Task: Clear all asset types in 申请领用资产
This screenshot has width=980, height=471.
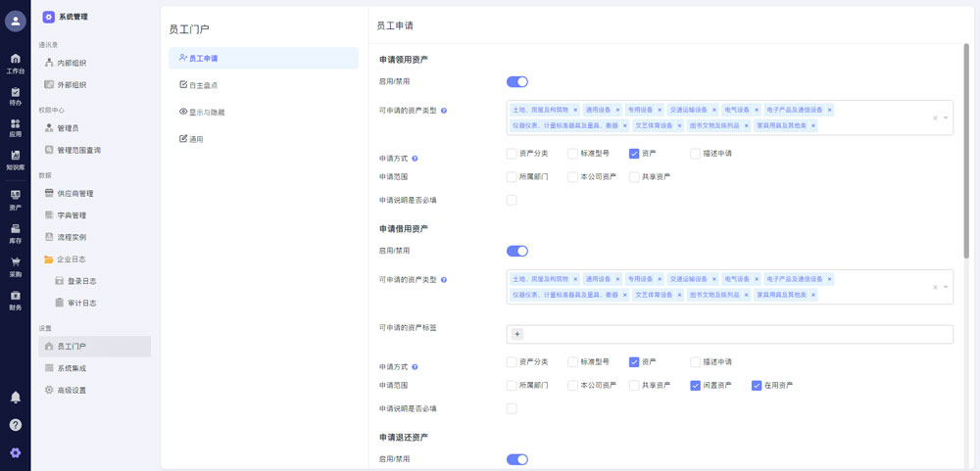Action: pos(935,118)
